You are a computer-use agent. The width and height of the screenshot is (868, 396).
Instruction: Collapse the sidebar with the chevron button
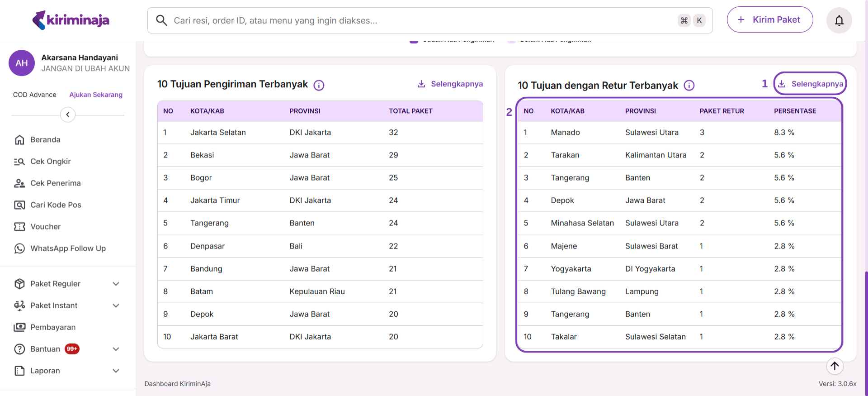68,115
